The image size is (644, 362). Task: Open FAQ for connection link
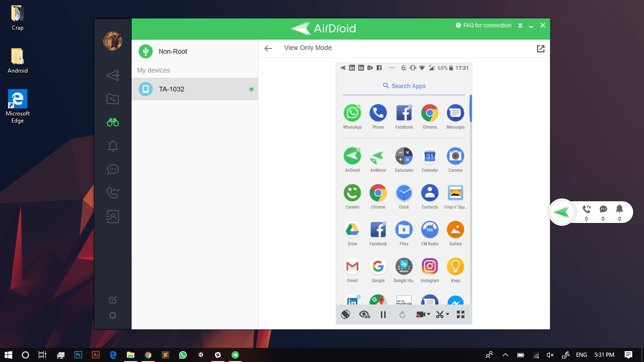pos(484,25)
